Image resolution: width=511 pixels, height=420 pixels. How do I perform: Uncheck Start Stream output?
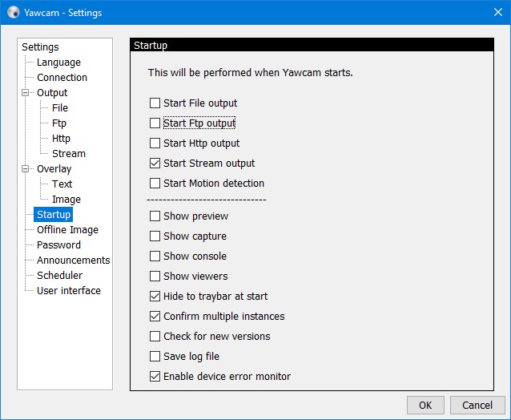155,163
